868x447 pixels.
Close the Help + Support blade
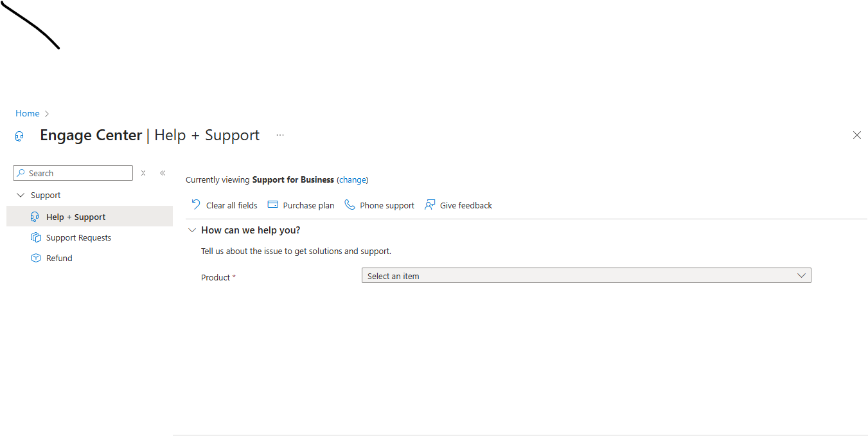coord(856,135)
